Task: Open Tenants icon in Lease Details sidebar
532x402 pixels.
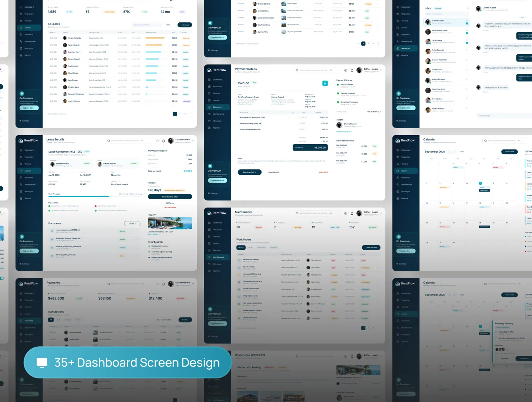Action: coord(21,164)
